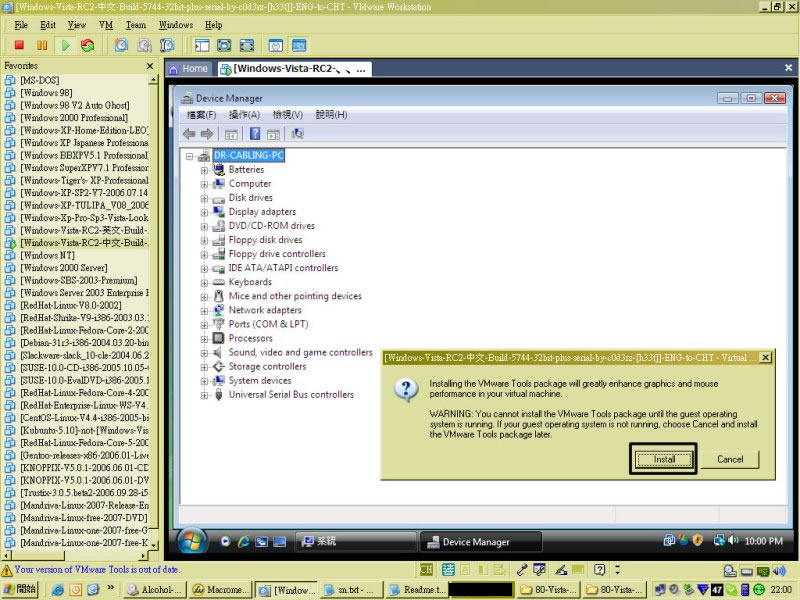
Task: Select the 'Processors' row in Device Manager
Action: (251, 338)
